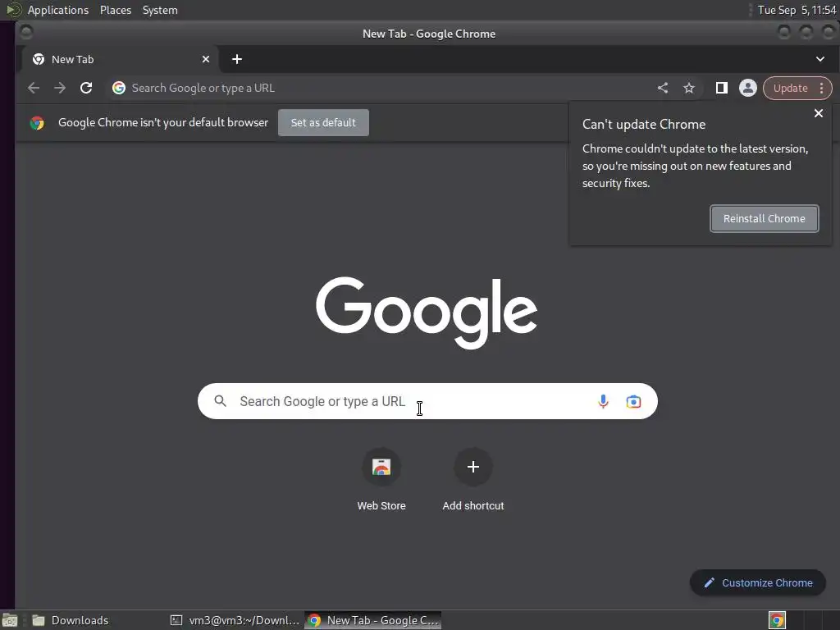Click the show desktop icon in bottom panel
The image size is (840, 630).
tap(10, 620)
